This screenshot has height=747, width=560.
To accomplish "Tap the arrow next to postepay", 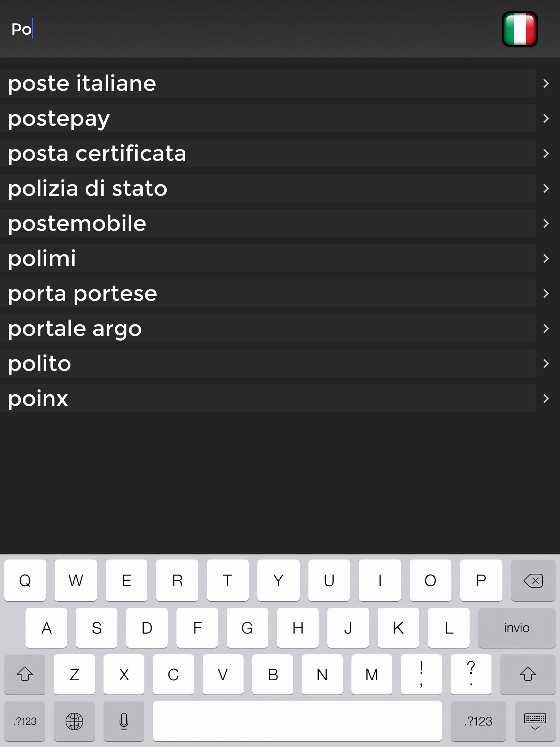I will pyautogui.click(x=546, y=119).
